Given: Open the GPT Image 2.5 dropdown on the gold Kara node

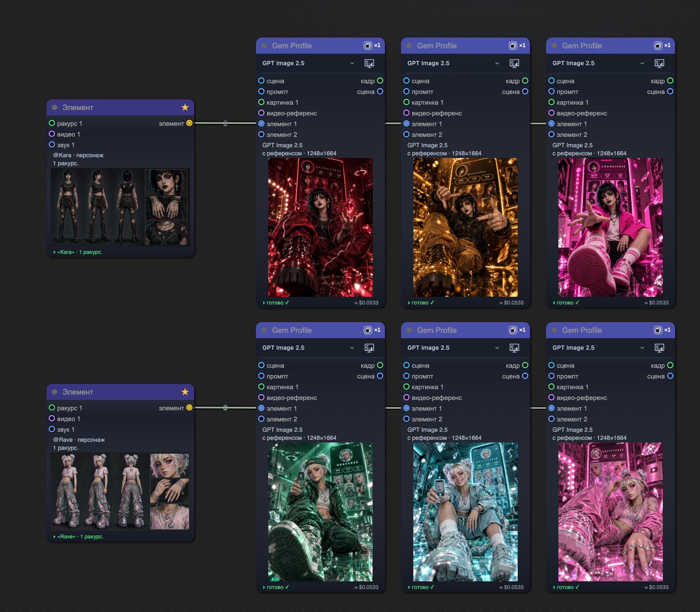Looking at the screenshot, I should pyautogui.click(x=453, y=63).
